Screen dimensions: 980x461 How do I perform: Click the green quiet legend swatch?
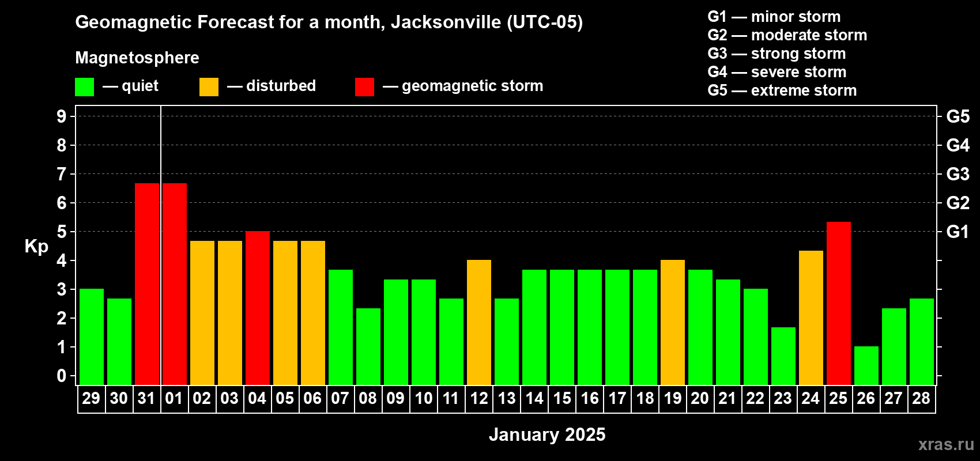tap(84, 87)
